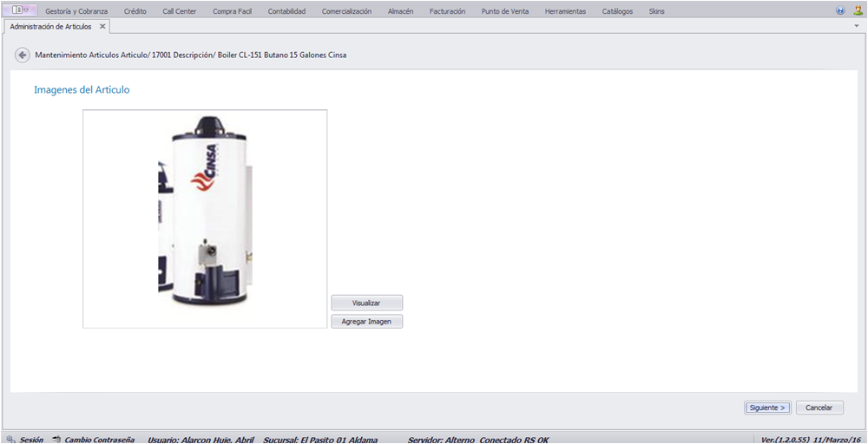Click the blue help icon in top-right
The image size is (868, 444).
point(841,10)
